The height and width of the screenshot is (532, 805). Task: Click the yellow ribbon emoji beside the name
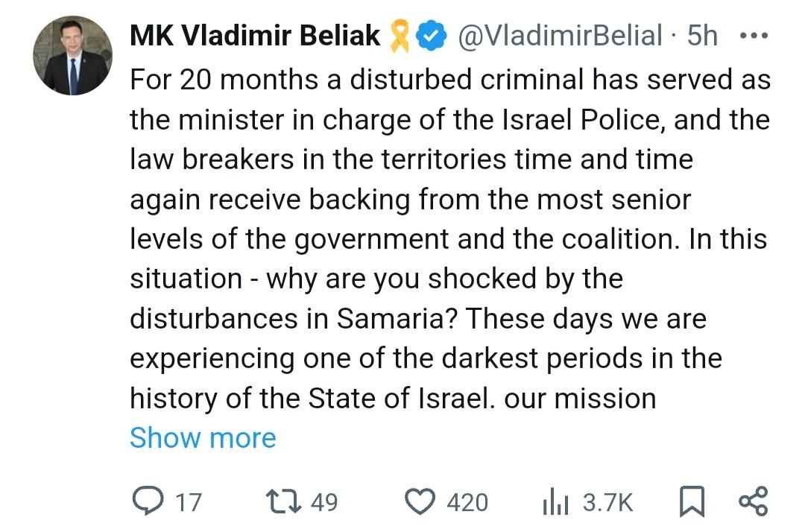(x=397, y=35)
